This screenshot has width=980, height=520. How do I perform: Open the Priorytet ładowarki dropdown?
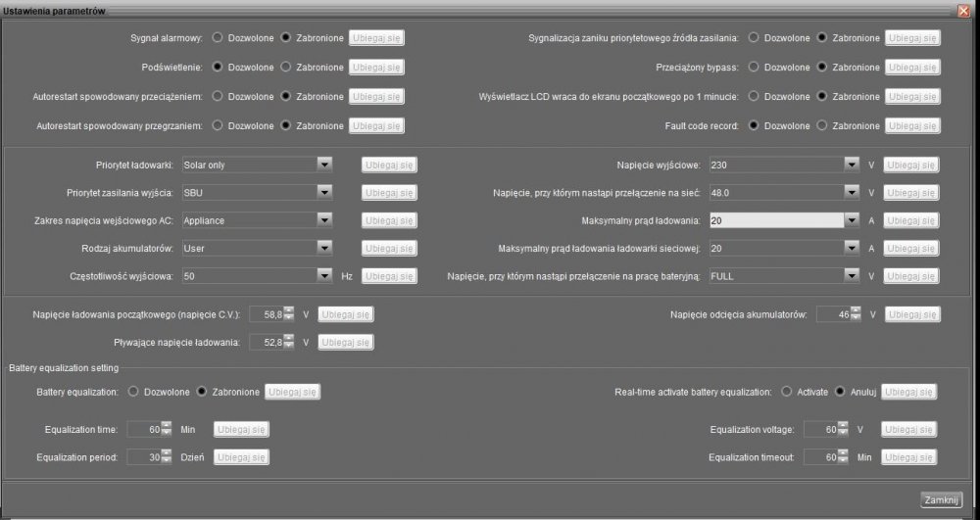click(x=324, y=165)
